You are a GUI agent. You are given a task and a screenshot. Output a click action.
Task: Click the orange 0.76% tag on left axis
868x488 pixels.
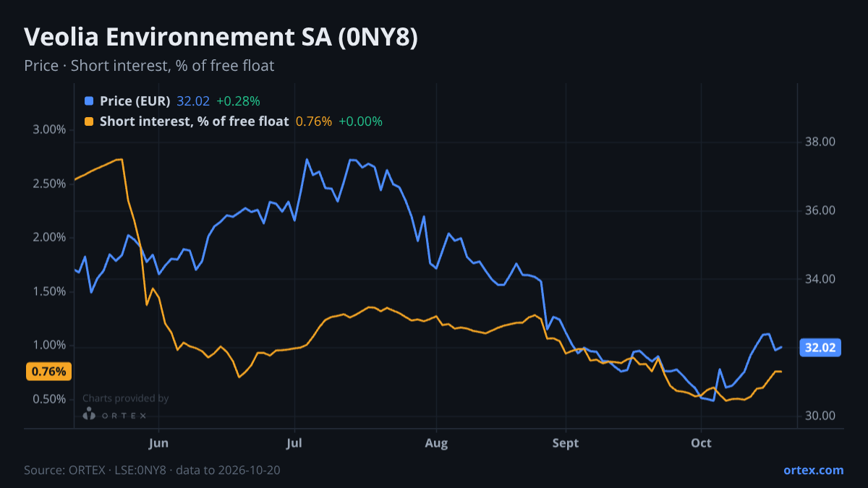(49, 372)
